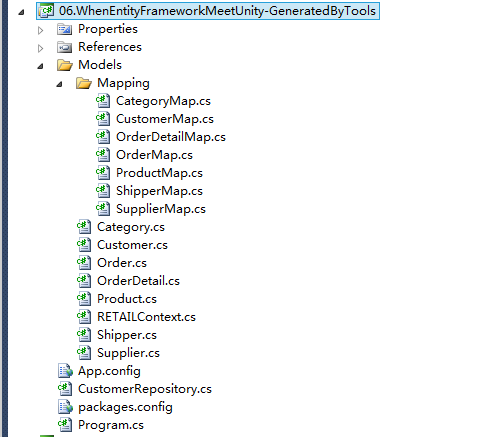Click the Mapping open folder icon
This screenshot has height=437, width=501.
point(84,83)
